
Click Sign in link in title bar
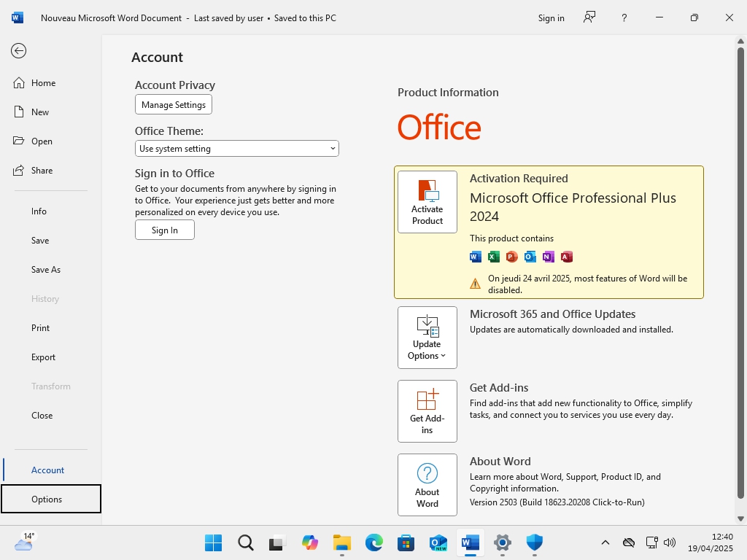click(551, 17)
